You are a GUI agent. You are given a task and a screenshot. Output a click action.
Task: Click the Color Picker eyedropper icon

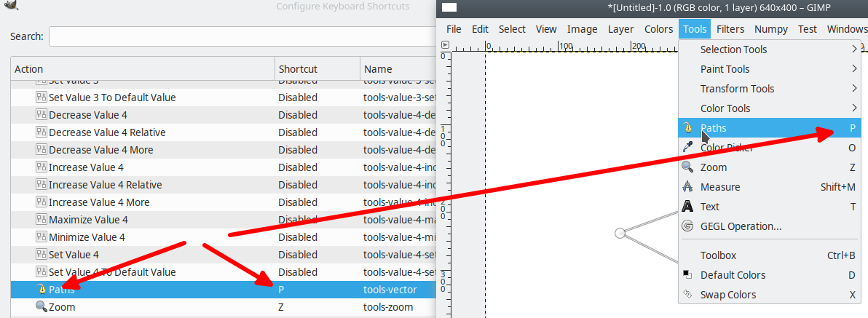click(687, 148)
